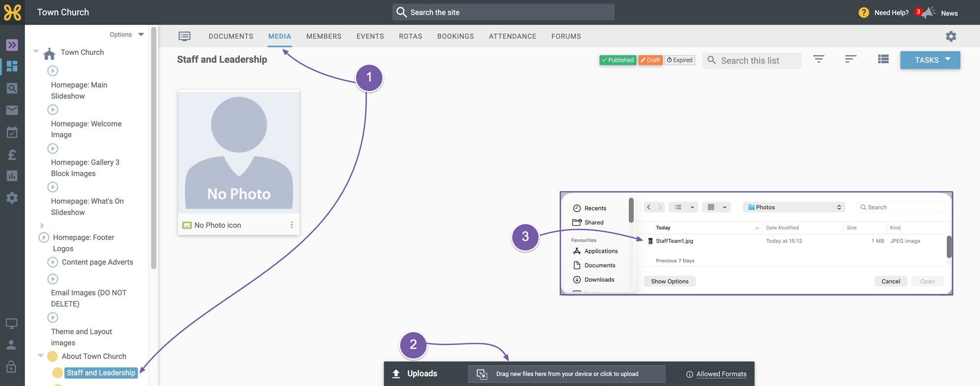The height and width of the screenshot is (386, 980).
Task: Click the Search this list field
Action: click(752, 60)
